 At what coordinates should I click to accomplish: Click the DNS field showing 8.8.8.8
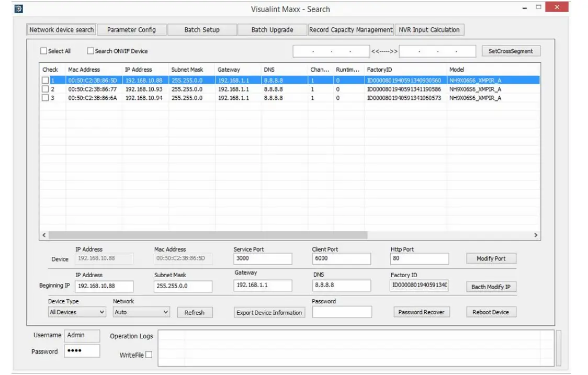341,286
